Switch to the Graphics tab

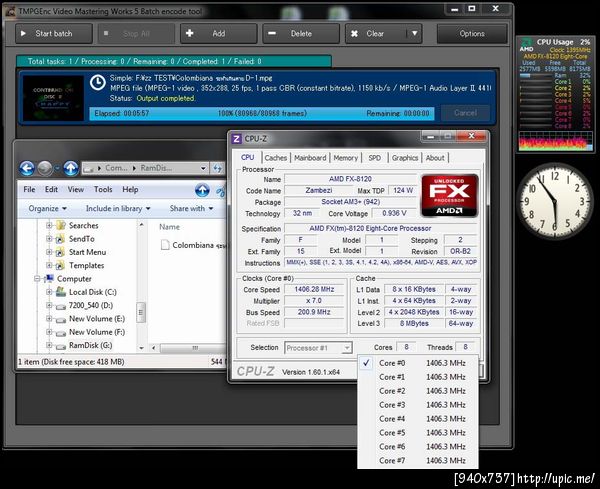coord(405,158)
